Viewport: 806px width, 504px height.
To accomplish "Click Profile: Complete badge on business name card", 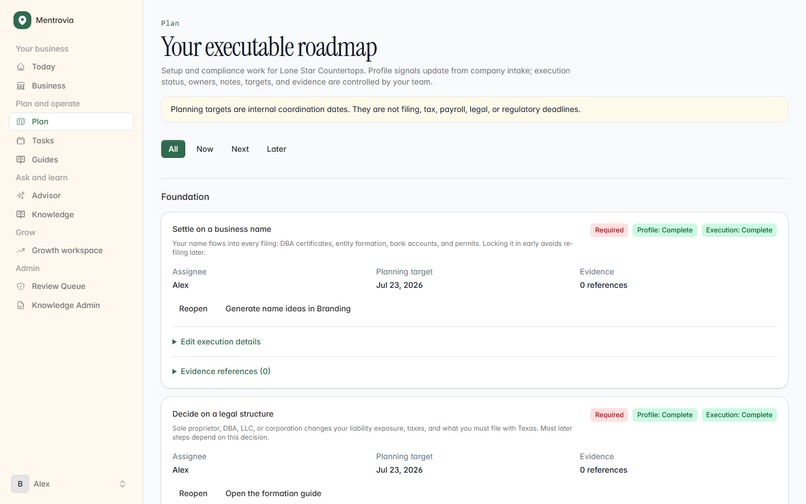I will 665,230.
